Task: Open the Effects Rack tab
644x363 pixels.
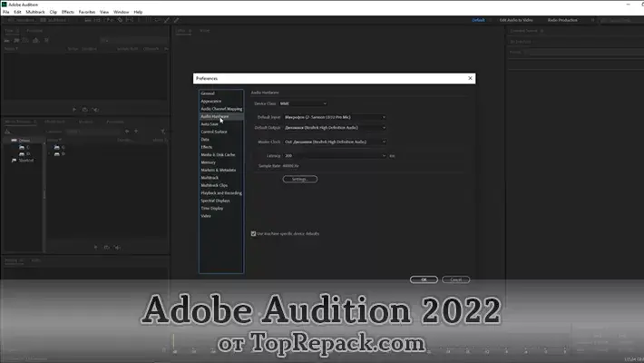Action: [54, 123]
